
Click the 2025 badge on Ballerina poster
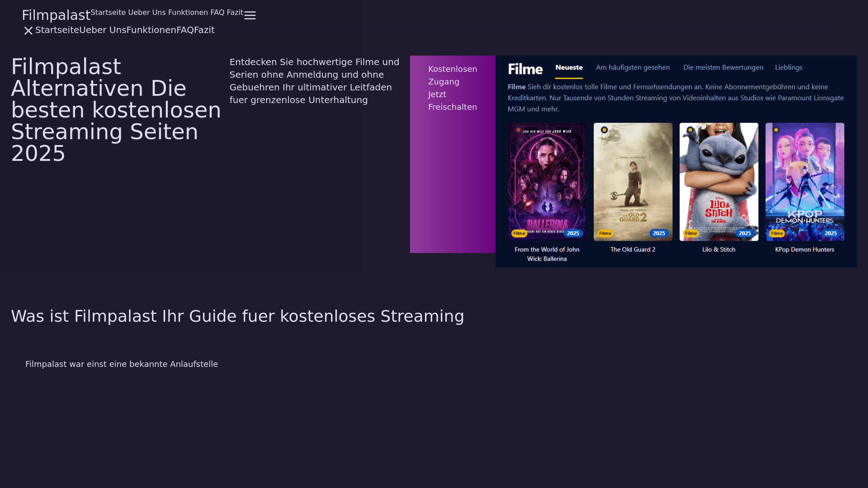pos(573,233)
